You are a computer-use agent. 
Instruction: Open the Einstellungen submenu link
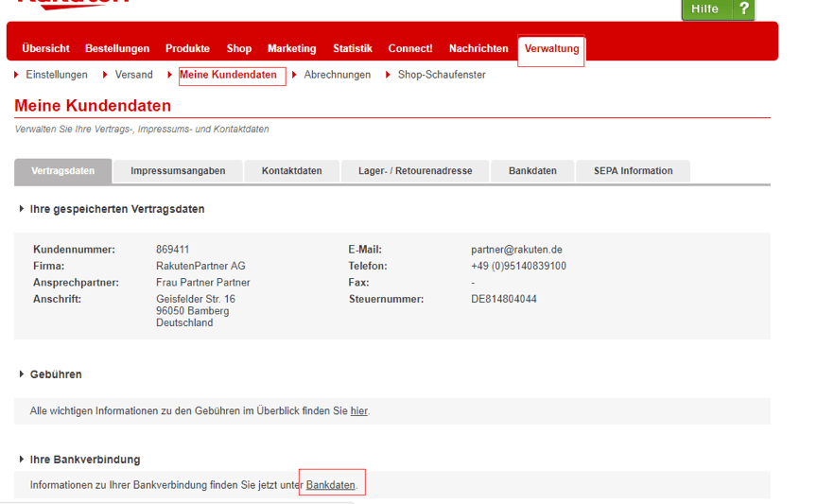[57, 75]
